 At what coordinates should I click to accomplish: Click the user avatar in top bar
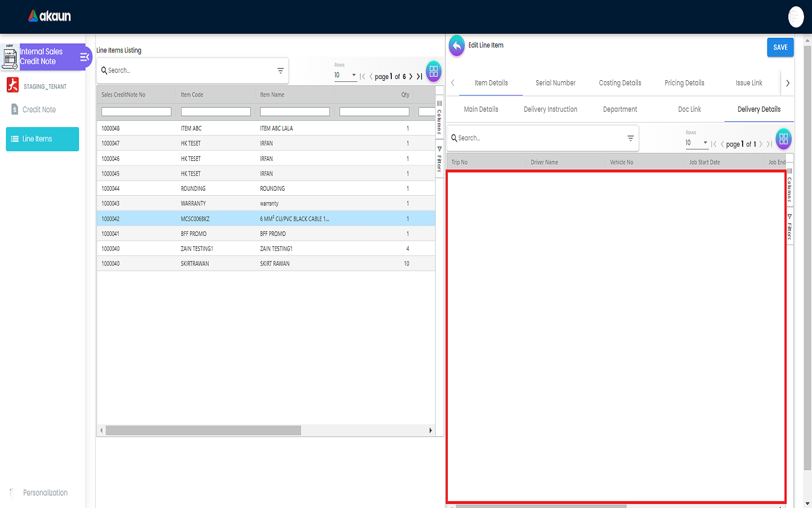(796, 17)
